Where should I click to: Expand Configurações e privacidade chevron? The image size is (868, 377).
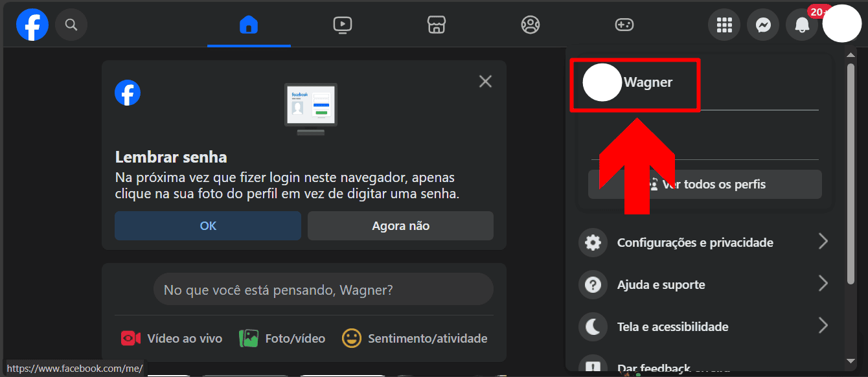pos(823,242)
